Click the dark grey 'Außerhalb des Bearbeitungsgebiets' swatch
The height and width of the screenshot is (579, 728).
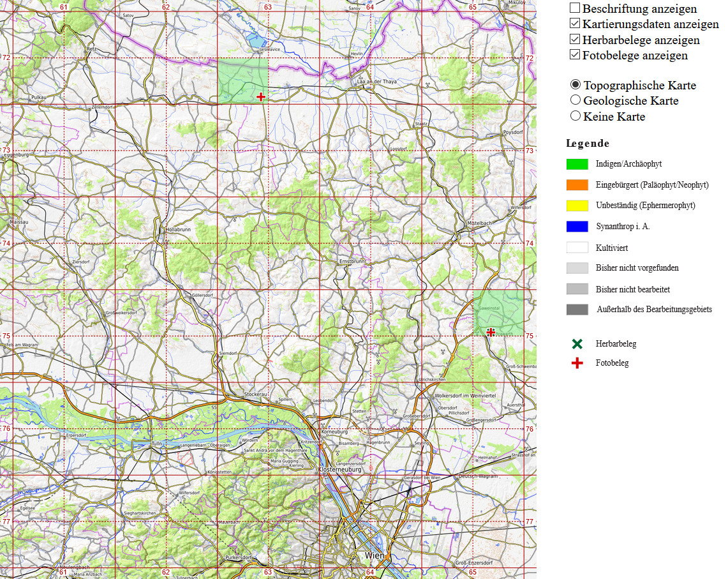coord(577,310)
